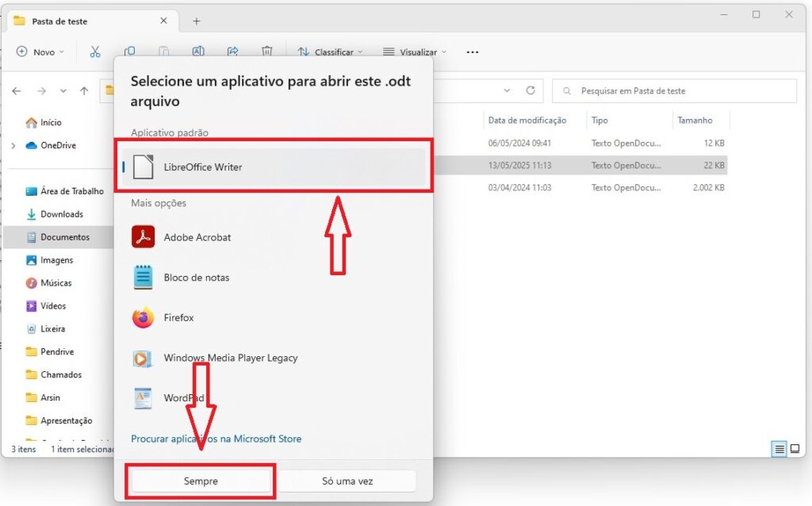The width and height of the screenshot is (812, 506).
Task: Open the three-dots more options menu
Action: pyautogui.click(x=473, y=52)
